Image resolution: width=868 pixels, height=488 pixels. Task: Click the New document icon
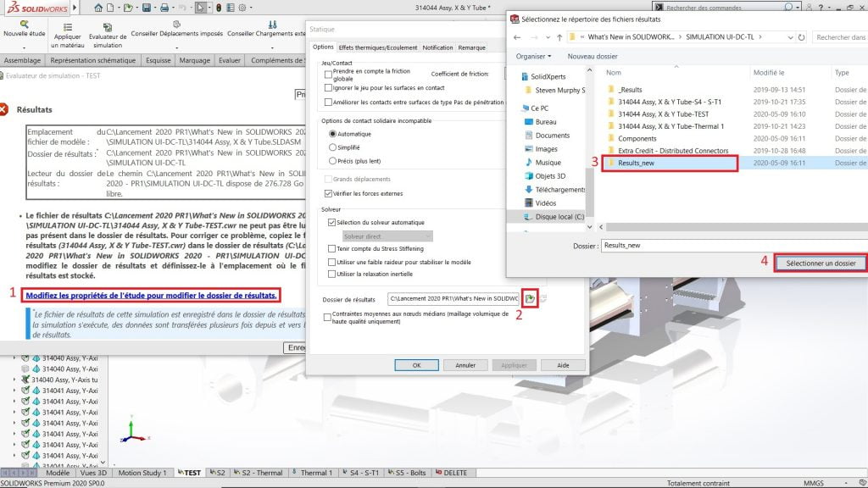(110, 8)
